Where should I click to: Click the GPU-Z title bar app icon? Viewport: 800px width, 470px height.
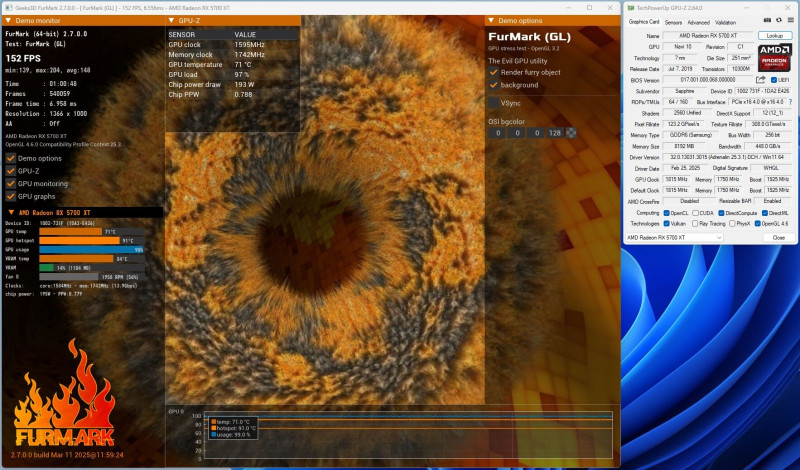pyautogui.click(x=631, y=8)
